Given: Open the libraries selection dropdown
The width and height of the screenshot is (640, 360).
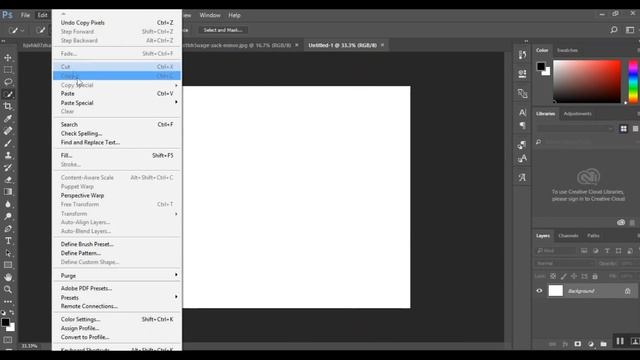Looking at the screenshot, I should (x=575, y=129).
